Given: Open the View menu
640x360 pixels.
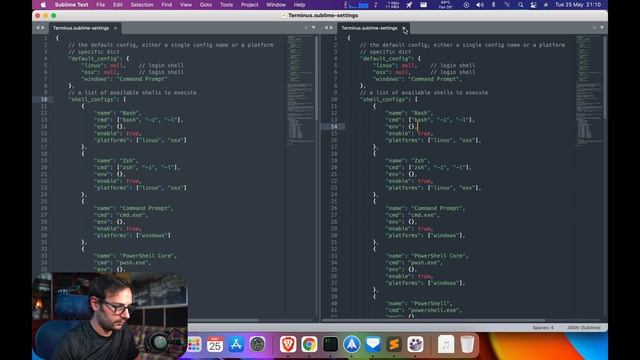Looking at the screenshot, I should pyautogui.click(x=186, y=5).
